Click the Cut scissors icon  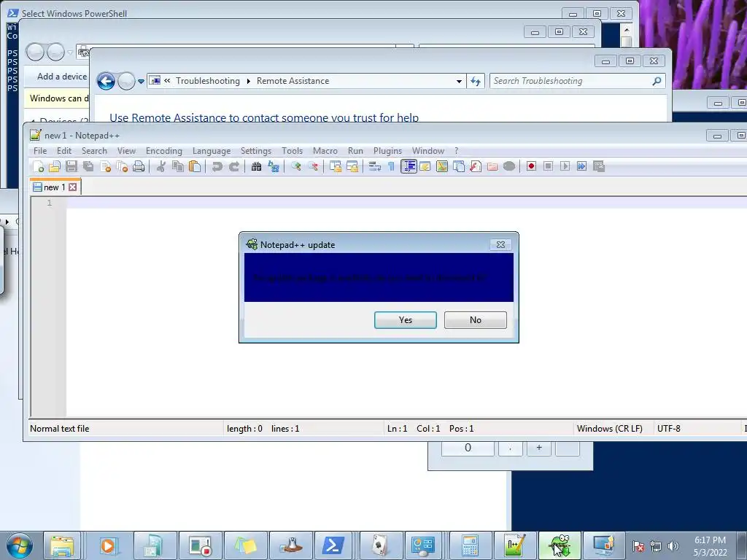[x=161, y=166]
